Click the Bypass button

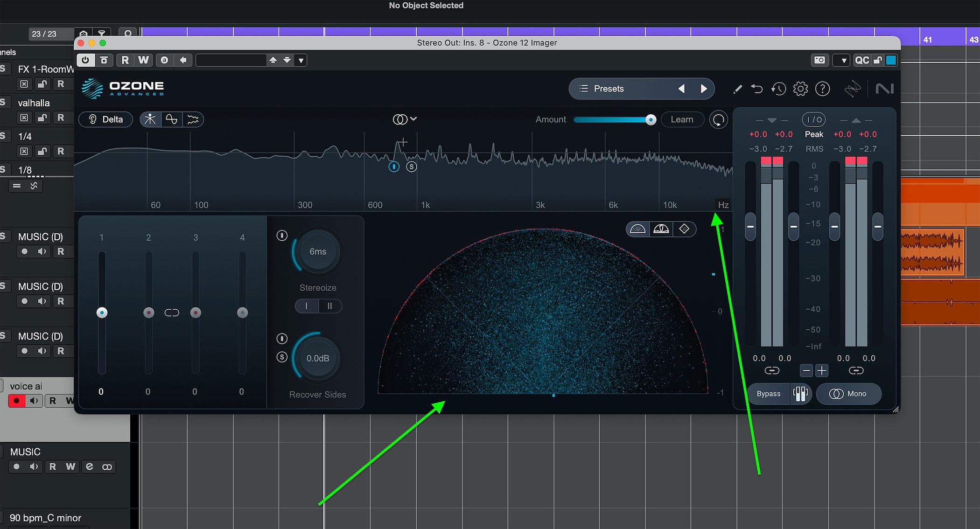coord(769,394)
